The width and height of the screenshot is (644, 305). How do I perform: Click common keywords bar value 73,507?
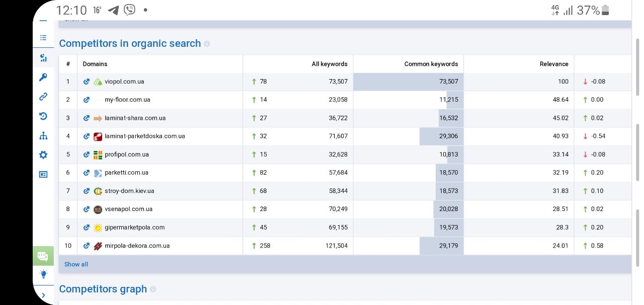point(448,82)
